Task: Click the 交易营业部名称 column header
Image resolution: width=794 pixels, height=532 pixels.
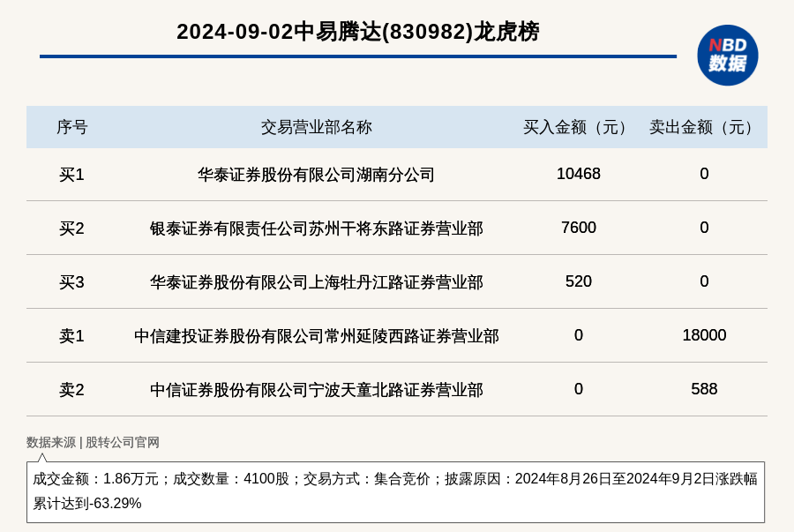Action: 317,127
